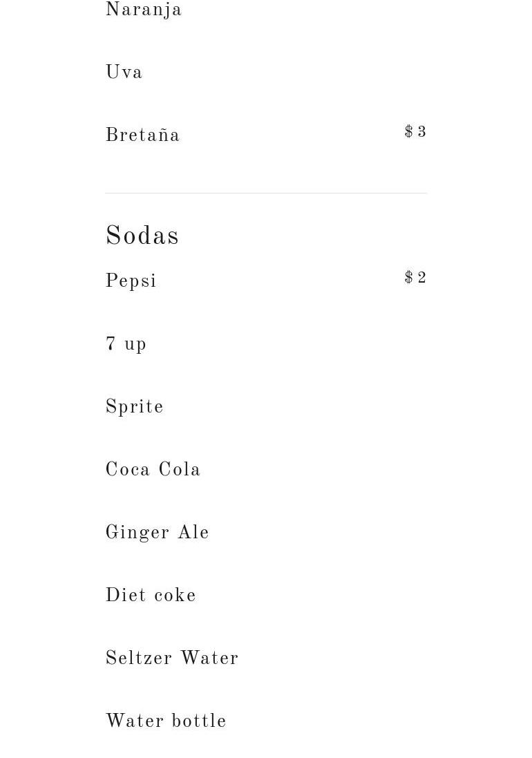532x758 pixels.
Task: Click the word 'coke' in Diet coke
Action: pos(175,596)
